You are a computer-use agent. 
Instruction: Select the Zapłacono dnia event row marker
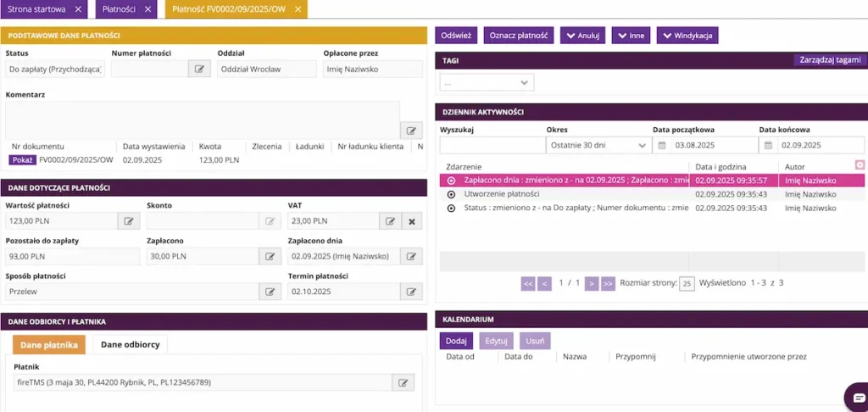[x=451, y=181]
